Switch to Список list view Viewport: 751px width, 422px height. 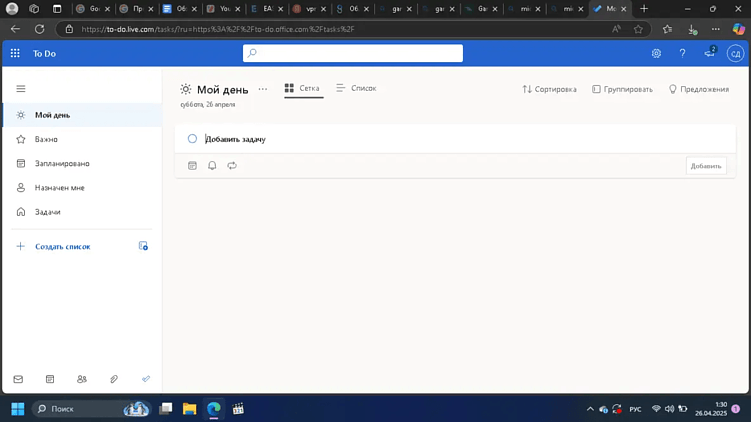point(356,88)
